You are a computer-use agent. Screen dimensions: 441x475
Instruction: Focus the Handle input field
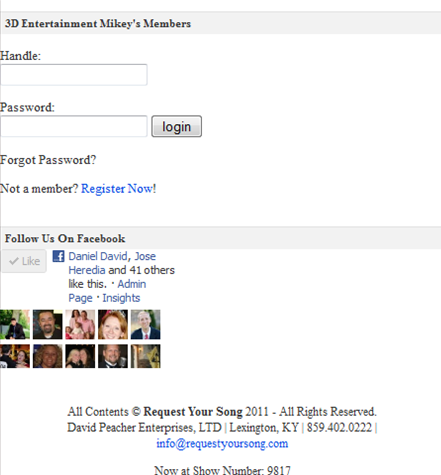pyautogui.click(x=74, y=75)
